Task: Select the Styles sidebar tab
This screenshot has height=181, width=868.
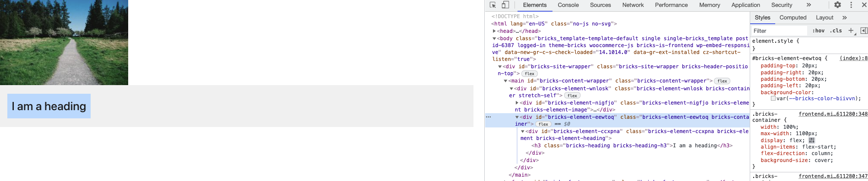Action: click(x=762, y=18)
